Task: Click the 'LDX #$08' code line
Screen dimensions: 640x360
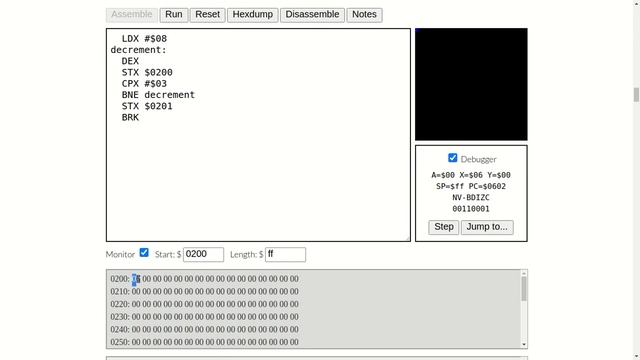Action: click(144, 39)
